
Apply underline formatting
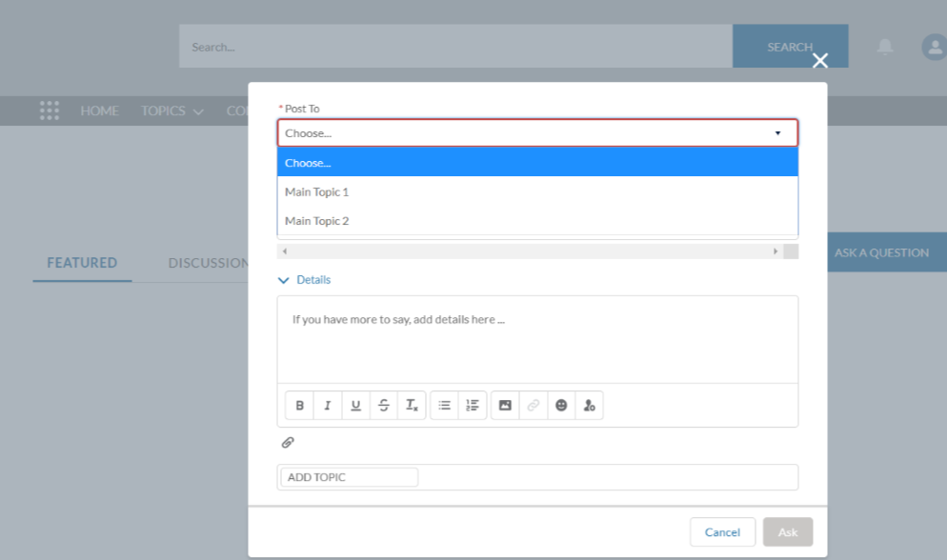click(355, 406)
